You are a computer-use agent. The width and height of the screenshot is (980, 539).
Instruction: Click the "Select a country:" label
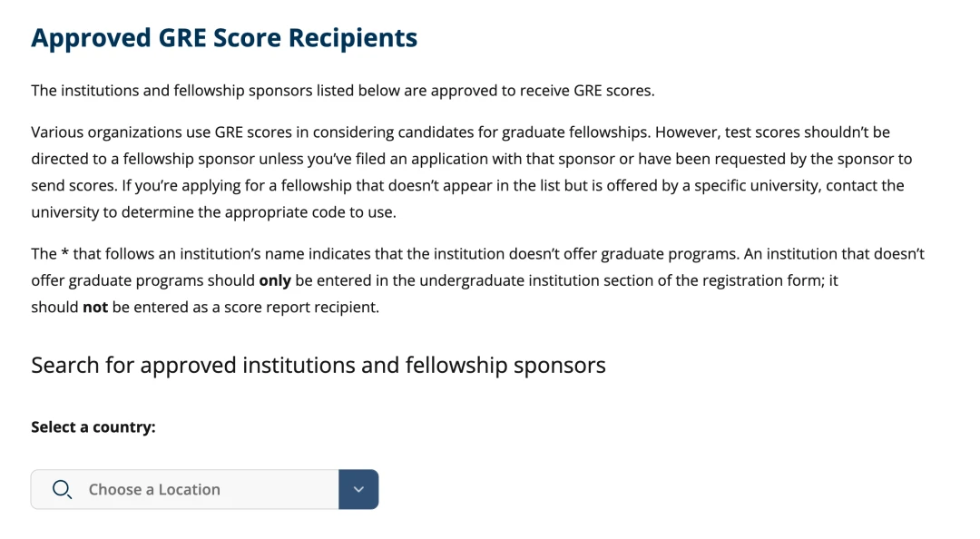pyautogui.click(x=93, y=426)
